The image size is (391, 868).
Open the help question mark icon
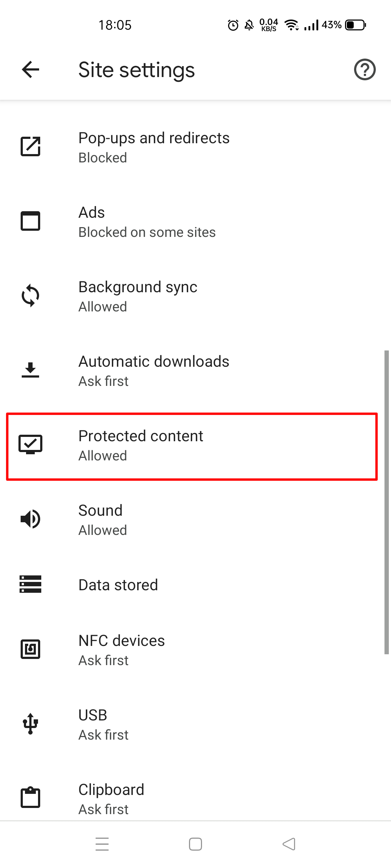click(365, 69)
